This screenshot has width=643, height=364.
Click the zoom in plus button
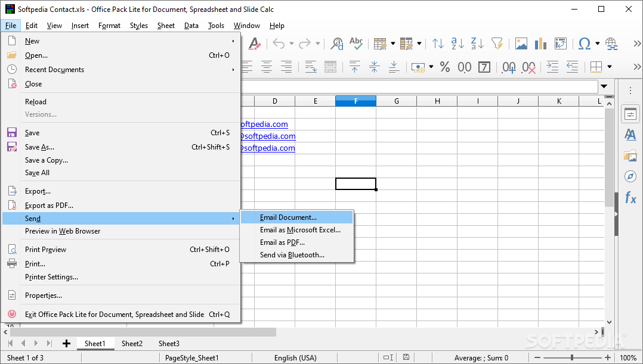point(608,357)
